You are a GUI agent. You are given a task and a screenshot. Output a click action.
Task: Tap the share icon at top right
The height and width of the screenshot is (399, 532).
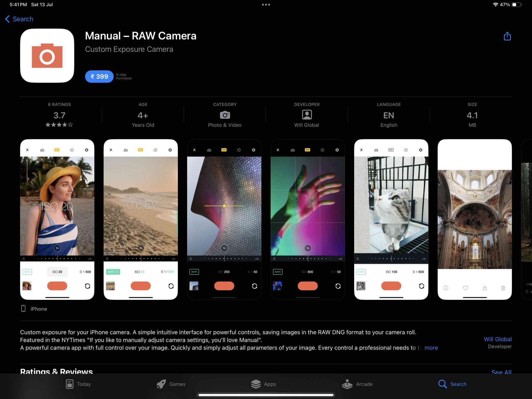tap(507, 36)
